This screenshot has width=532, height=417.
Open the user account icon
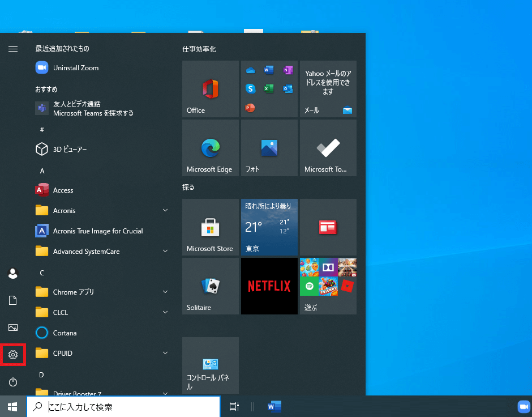[x=13, y=273]
